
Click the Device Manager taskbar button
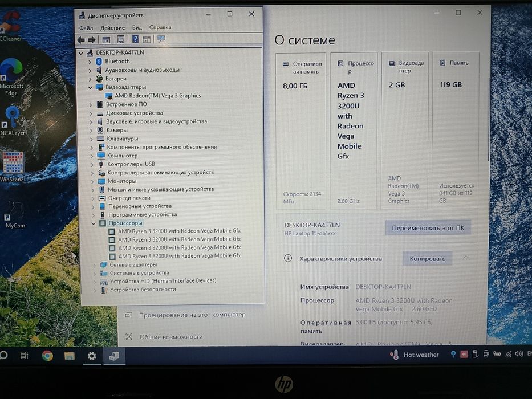[114, 356]
